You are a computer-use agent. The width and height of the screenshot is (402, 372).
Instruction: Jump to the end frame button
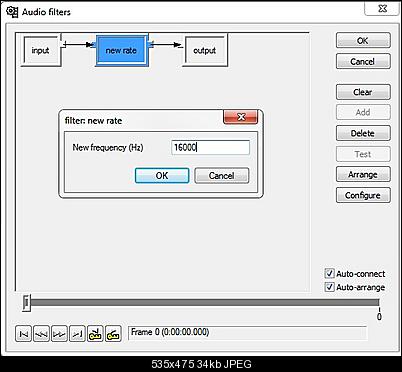77,334
